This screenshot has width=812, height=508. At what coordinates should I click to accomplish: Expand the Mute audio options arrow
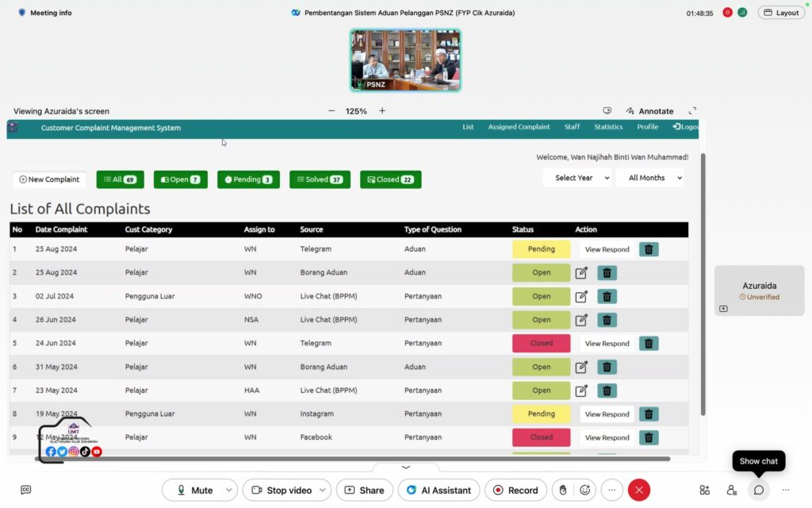pos(229,490)
